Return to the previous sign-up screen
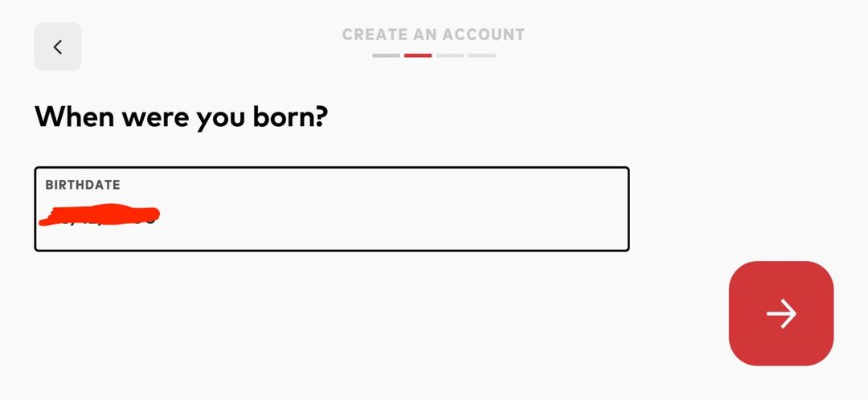This screenshot has width=868, height=400. (x=58, y=47)
